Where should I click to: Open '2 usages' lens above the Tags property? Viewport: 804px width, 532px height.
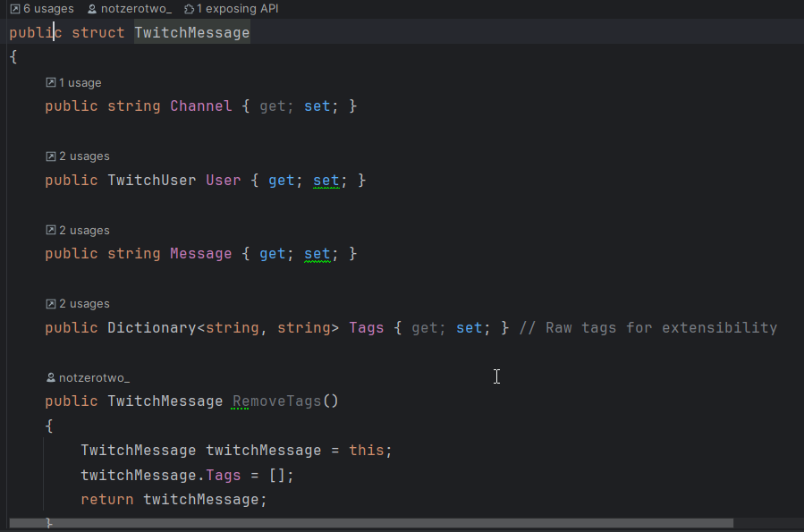pyautogui.click(x=84, y=304)
